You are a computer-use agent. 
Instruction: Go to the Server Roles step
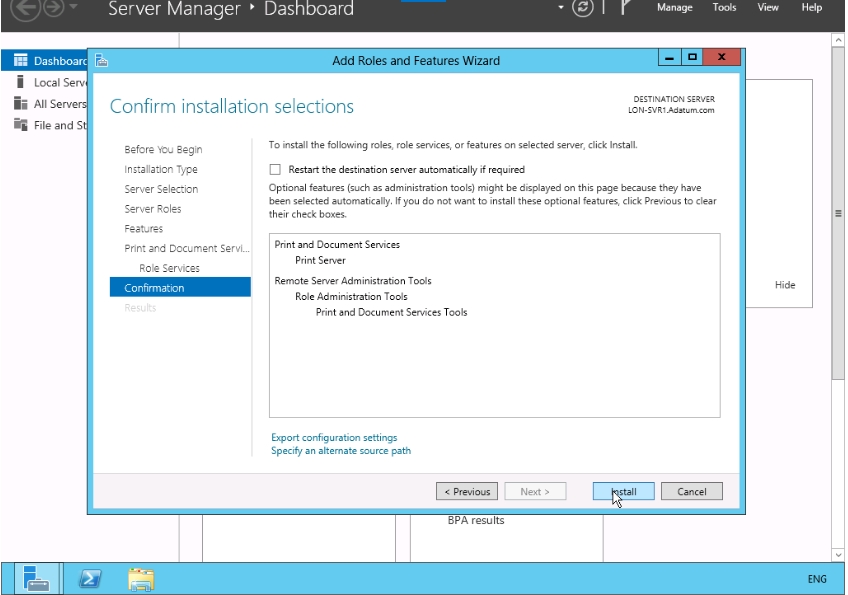point(153,209)
